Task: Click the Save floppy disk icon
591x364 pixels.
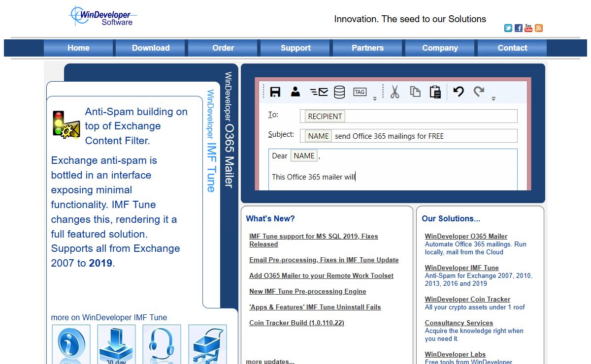Action: (x=275, y=91)
